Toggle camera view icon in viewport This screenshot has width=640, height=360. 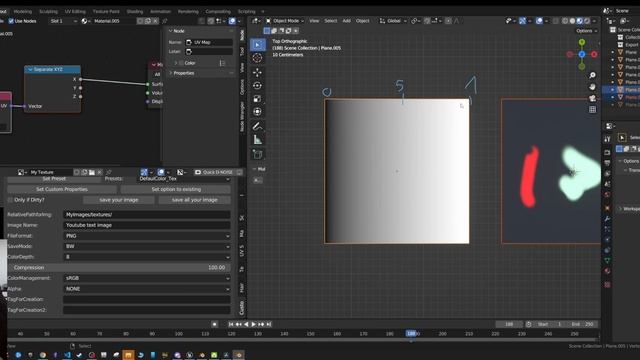(x=592, y=98)
